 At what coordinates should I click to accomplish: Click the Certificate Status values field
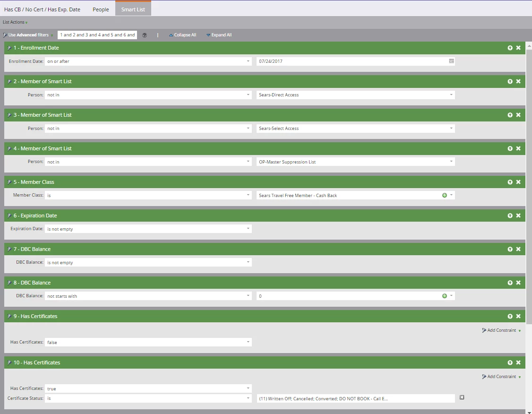356,398
